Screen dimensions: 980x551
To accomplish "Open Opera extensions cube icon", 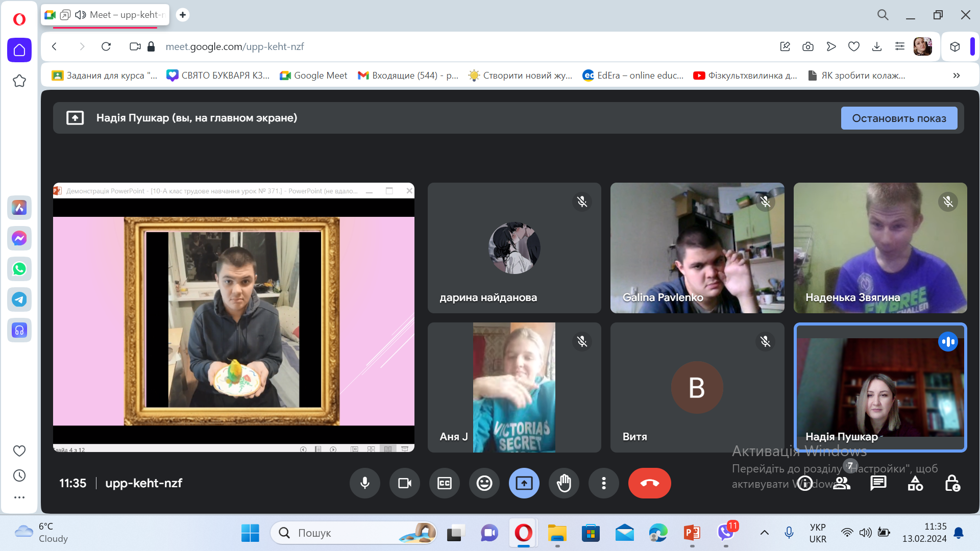I will [x=955, y=46].
